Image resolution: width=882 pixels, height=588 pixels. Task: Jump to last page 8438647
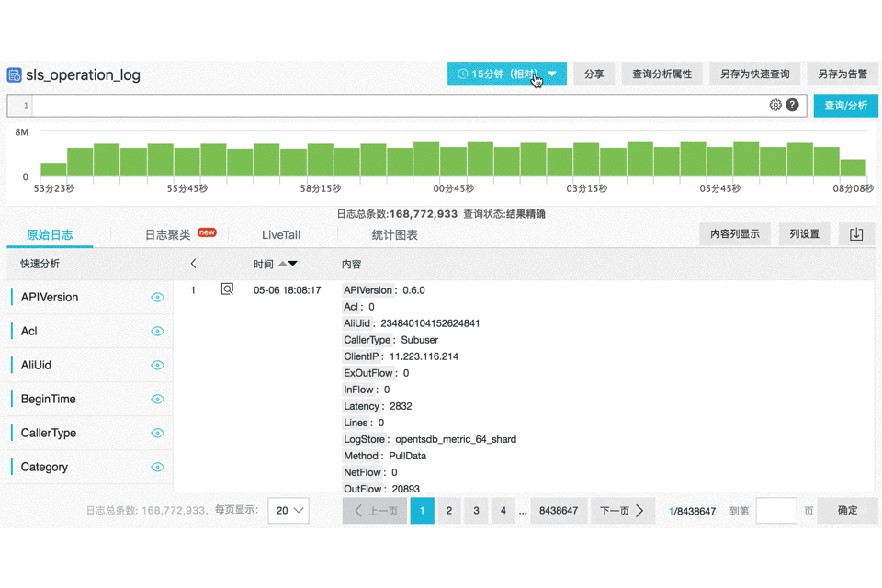(559, 510)
